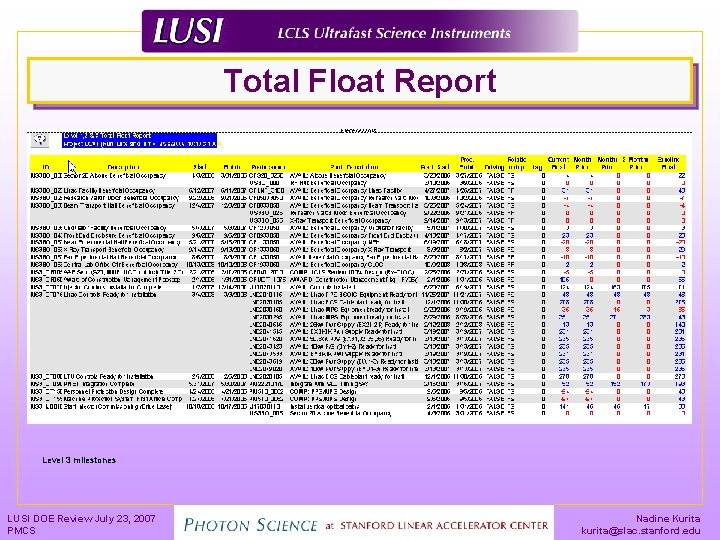Open the kurita@slac.stanford.edu email link

click(641, 530)
